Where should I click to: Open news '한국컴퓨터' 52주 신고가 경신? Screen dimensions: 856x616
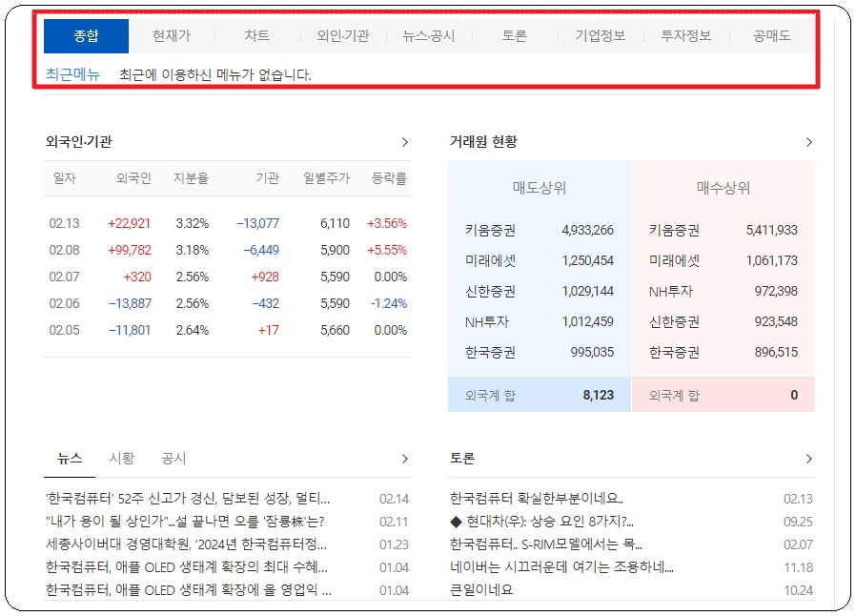click(188, 499)
